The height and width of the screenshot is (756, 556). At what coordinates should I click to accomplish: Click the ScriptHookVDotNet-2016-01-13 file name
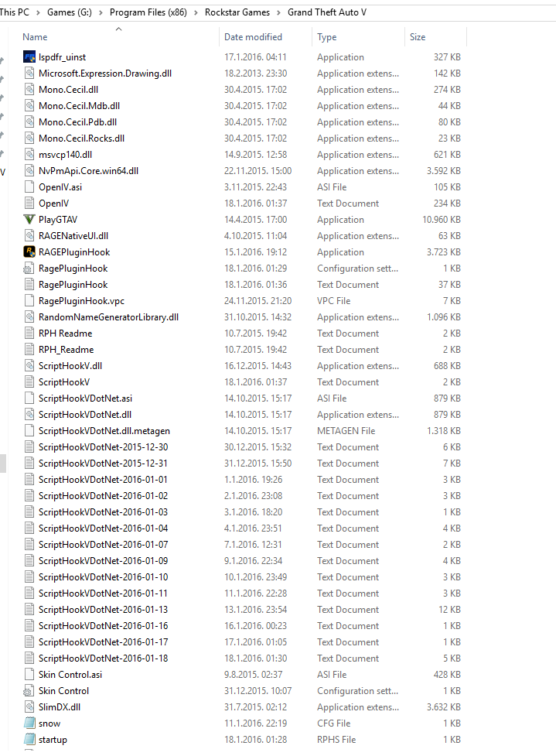pos(103,610)
